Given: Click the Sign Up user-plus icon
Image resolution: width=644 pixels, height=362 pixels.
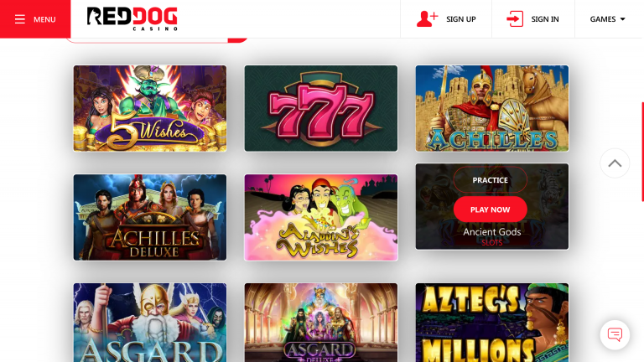Looking at the screenshot, I should tap(427, 19).
